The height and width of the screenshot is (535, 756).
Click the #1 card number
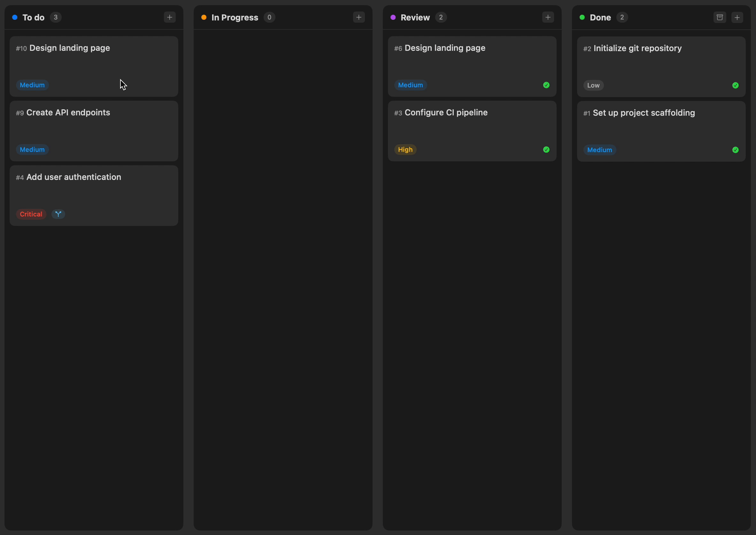(x=587, y=113)
